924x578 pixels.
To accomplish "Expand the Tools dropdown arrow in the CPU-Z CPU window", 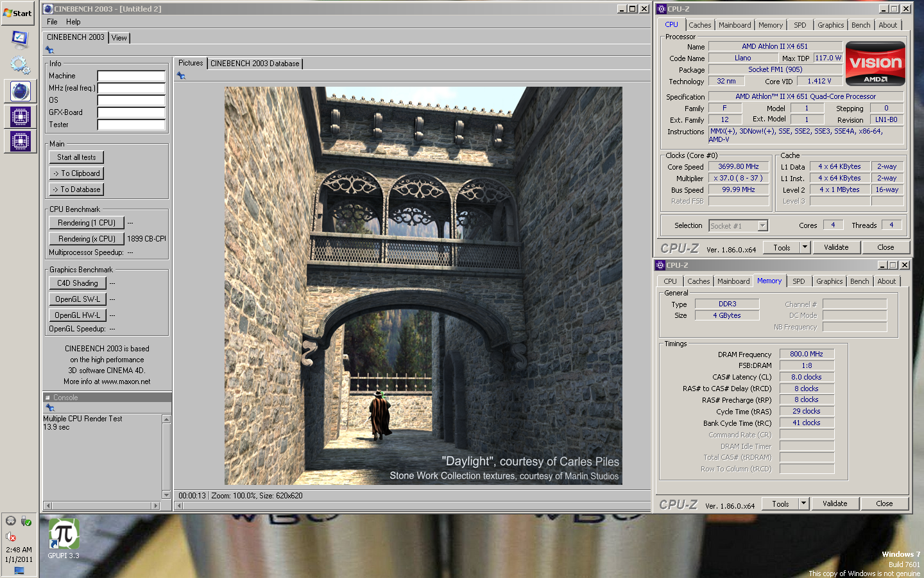I will click(805, 247).
